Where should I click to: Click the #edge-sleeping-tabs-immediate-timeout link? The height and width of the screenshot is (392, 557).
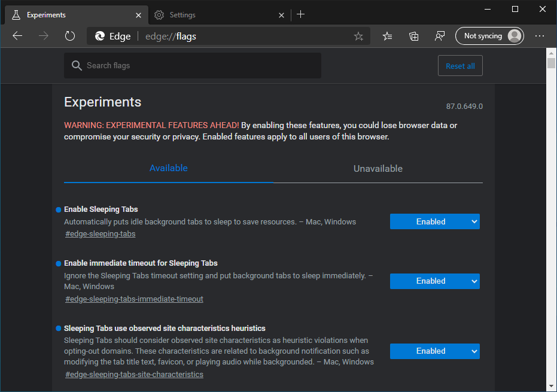click(x=134, y=299)
